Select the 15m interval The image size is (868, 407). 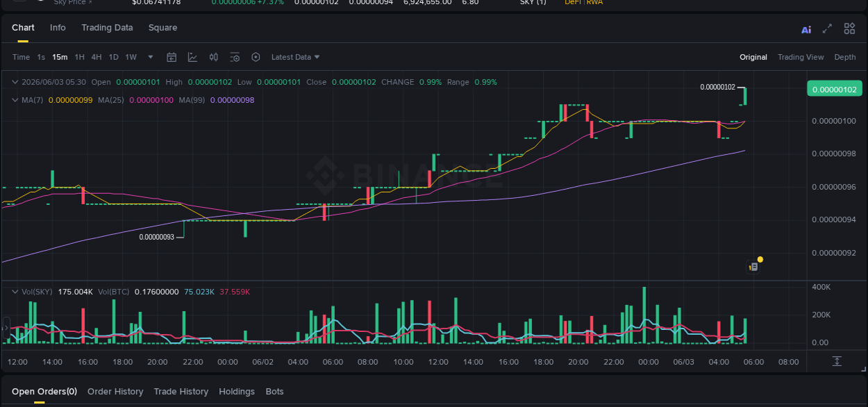(x=60, y=57)
